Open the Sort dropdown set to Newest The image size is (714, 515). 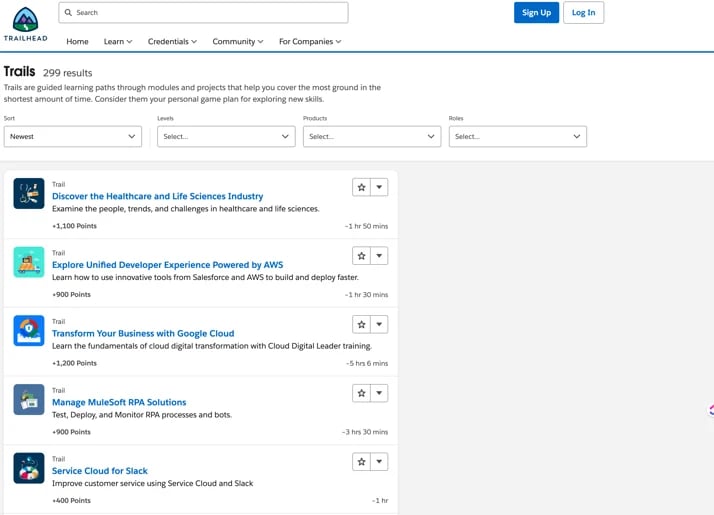[73, 136]
